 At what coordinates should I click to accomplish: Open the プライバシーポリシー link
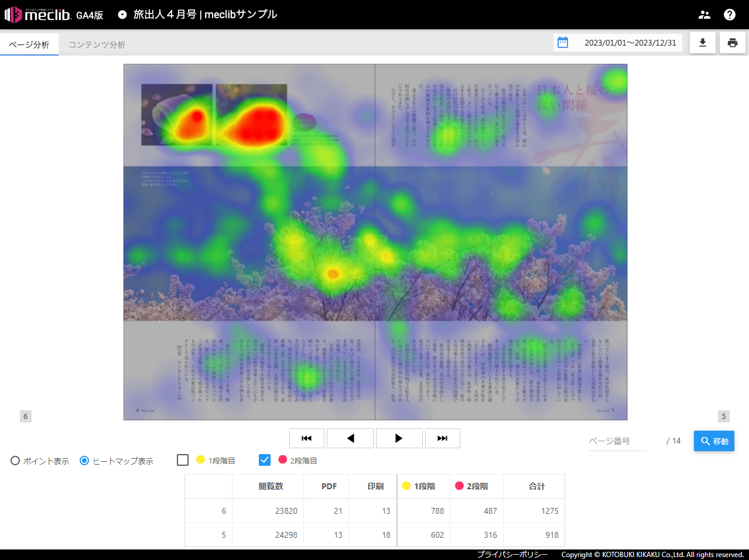click(512, 555)
